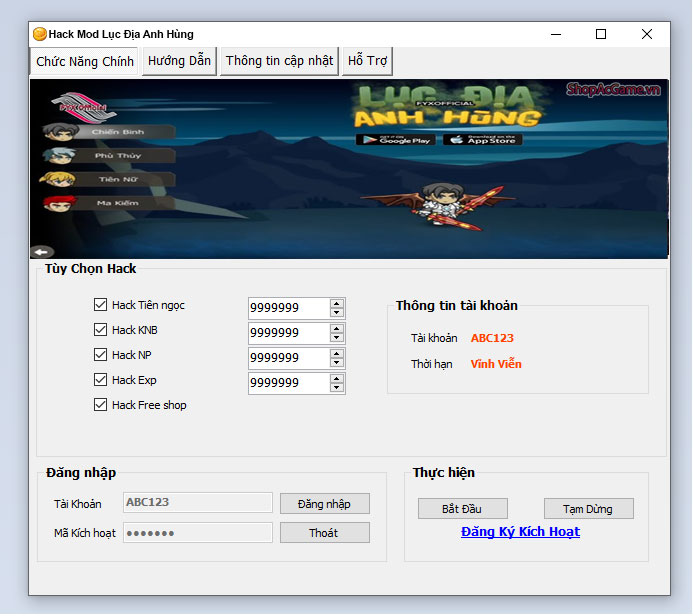
Task: Click the Hack Exp value field
Action: [x=289, y=383]
